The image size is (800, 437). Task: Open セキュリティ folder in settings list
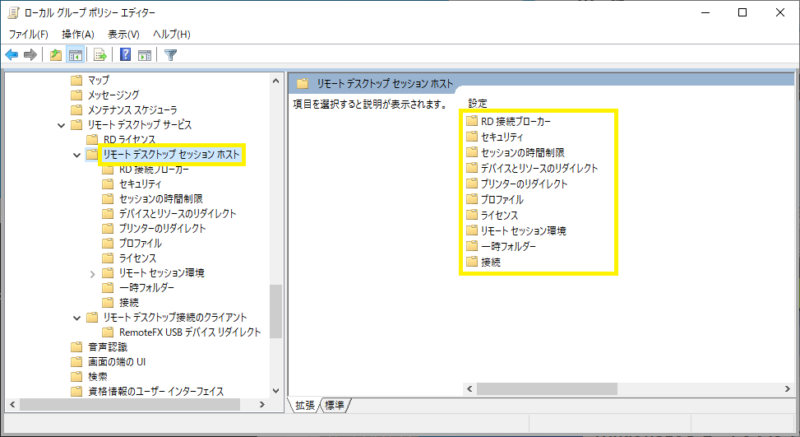coord(502,137)
